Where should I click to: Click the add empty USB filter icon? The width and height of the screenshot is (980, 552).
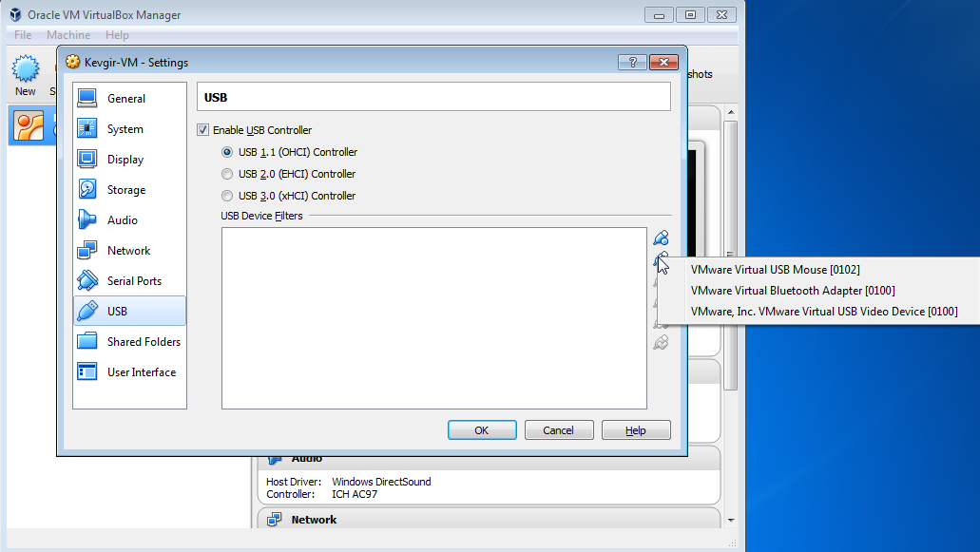661,238
